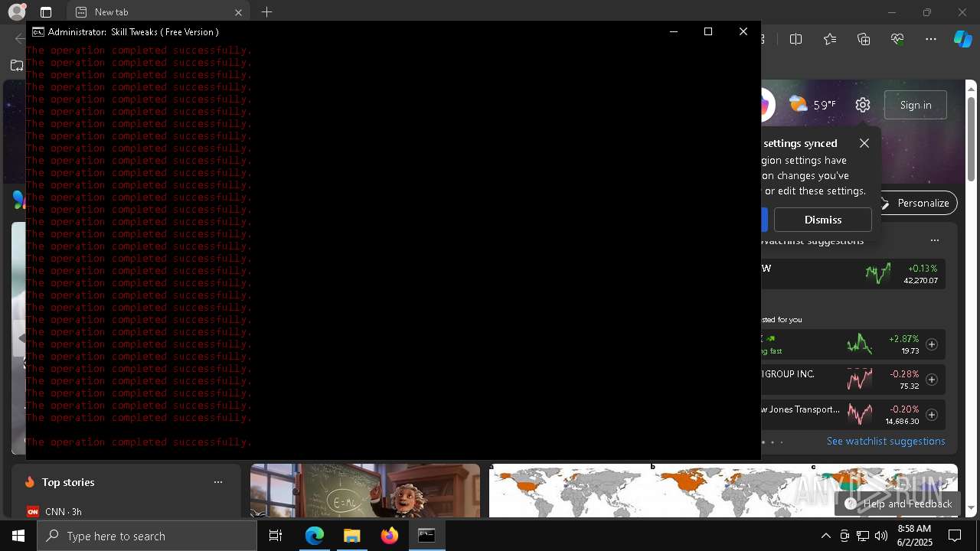Open +2.87% stock watchlist row
Viewport: 980px width, 551px height.
click(x=853, y=344)
